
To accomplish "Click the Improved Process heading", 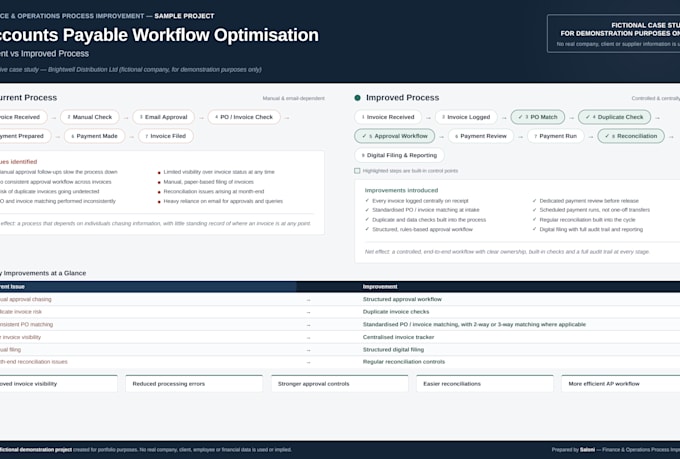I will click(x=402, y=98).
